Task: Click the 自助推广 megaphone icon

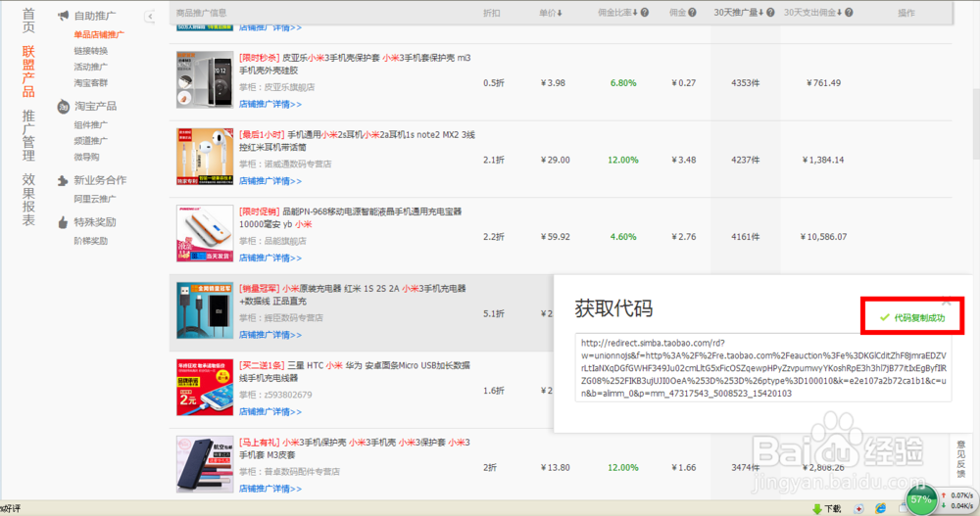Action: coord(63,16)
